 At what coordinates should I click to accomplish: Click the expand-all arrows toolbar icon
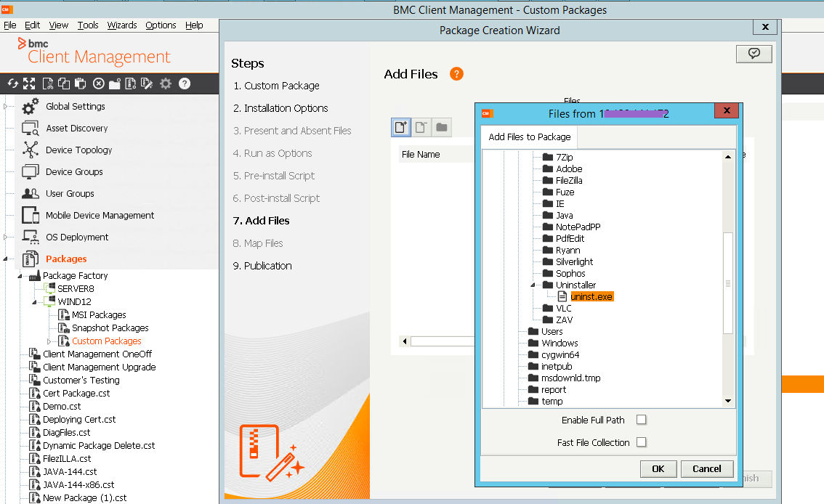pos(29,84)
